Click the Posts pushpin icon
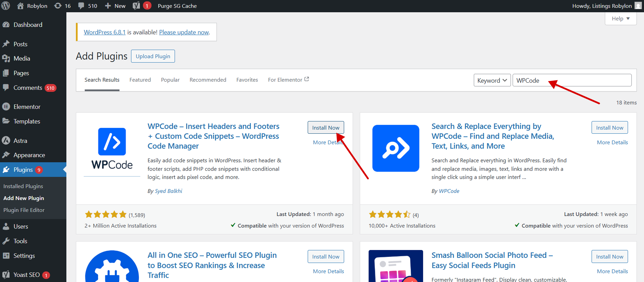Image resolution: width=644 pixels, height=282 pixels. click(x=6, y=44)
